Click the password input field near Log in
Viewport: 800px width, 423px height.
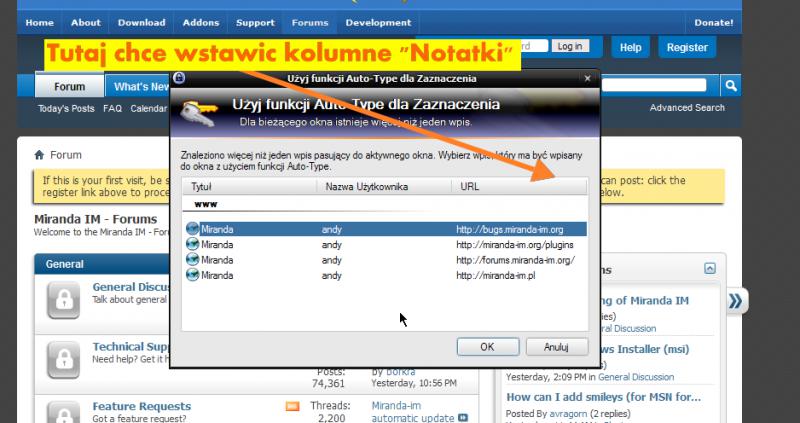[x=534, y=46]
